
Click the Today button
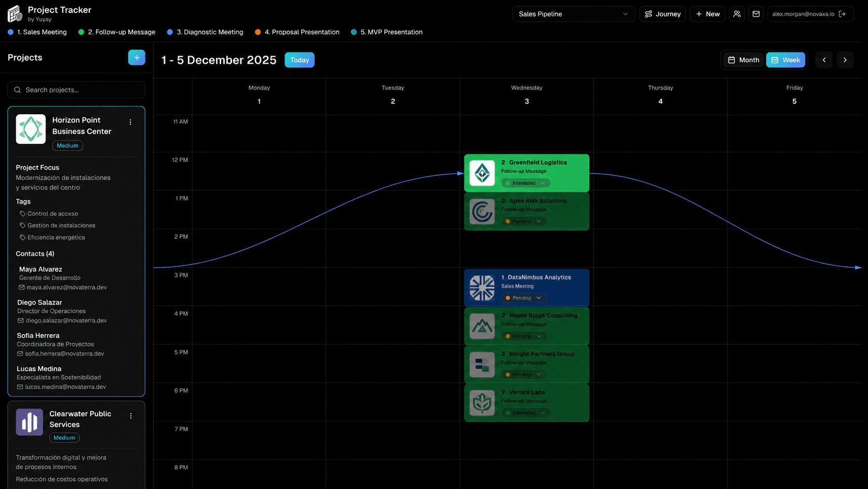pyautogui.click(x=300, y=60)
